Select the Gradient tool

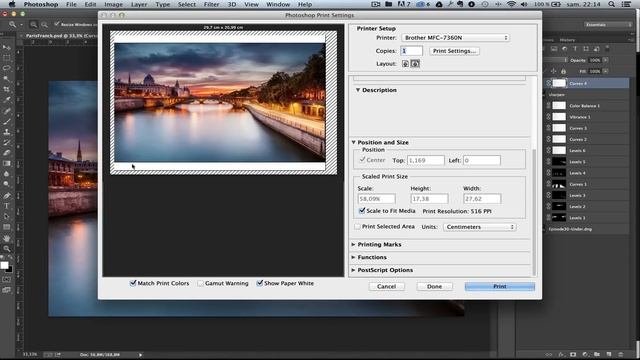point(7,164)
